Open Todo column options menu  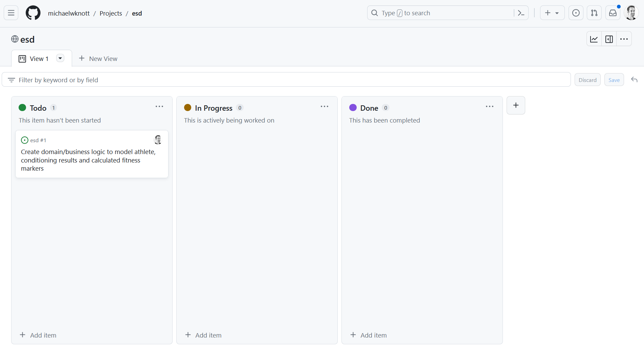coord(159,106)
